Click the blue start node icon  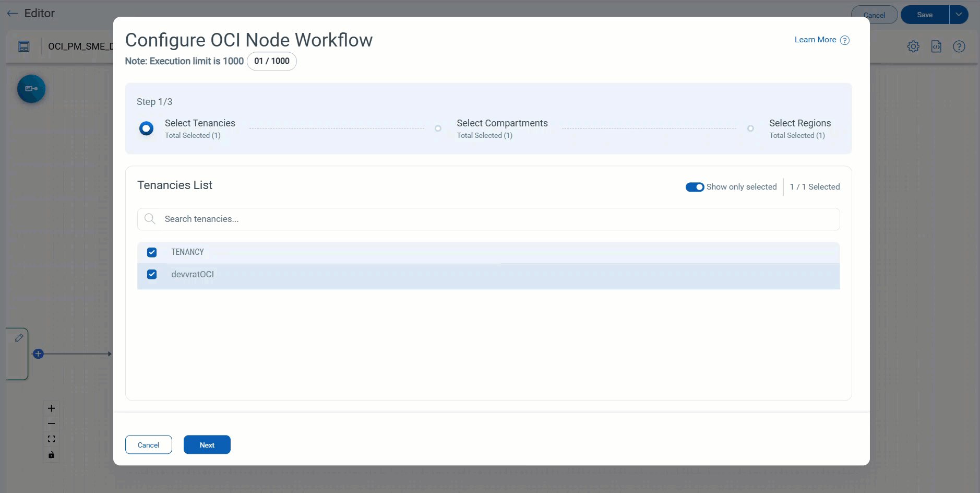tap(31, 89)
